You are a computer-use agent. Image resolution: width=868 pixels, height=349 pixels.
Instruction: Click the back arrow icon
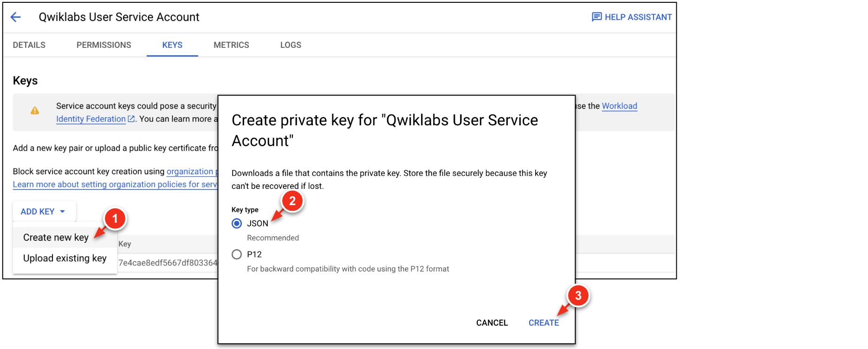point(16,17)
